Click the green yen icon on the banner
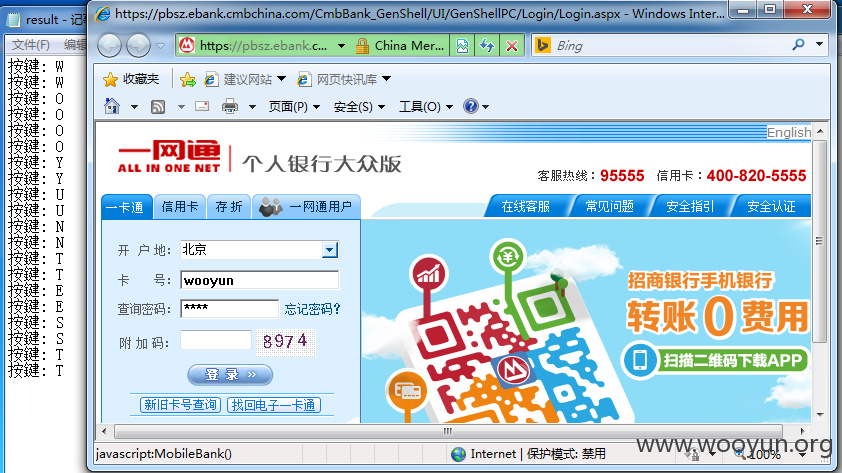The height and width of the screenshot is (473, 842). tap(507, 257)
